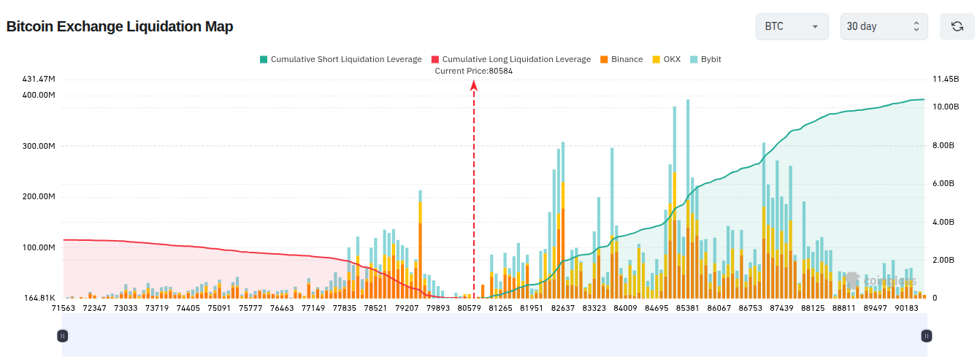Click the refresh chart icon button
This screenshot has width=980, height=362.
pos(957,26)
